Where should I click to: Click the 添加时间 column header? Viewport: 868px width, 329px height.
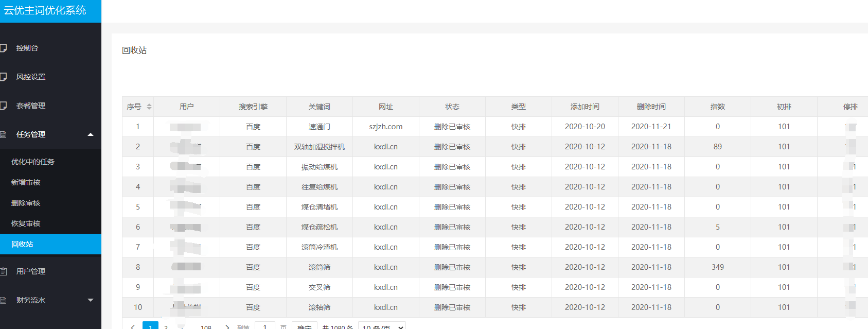click(x=585, y=107)
